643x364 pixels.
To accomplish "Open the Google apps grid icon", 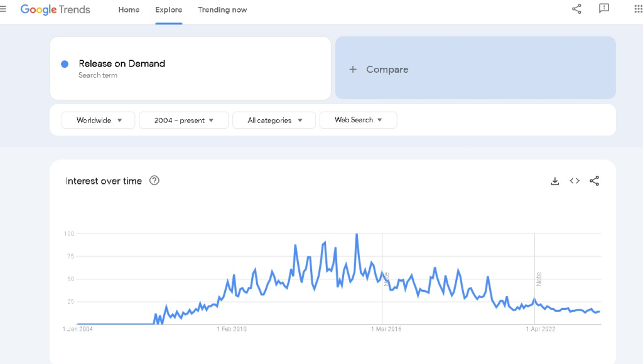I will [x=638, y=9].
